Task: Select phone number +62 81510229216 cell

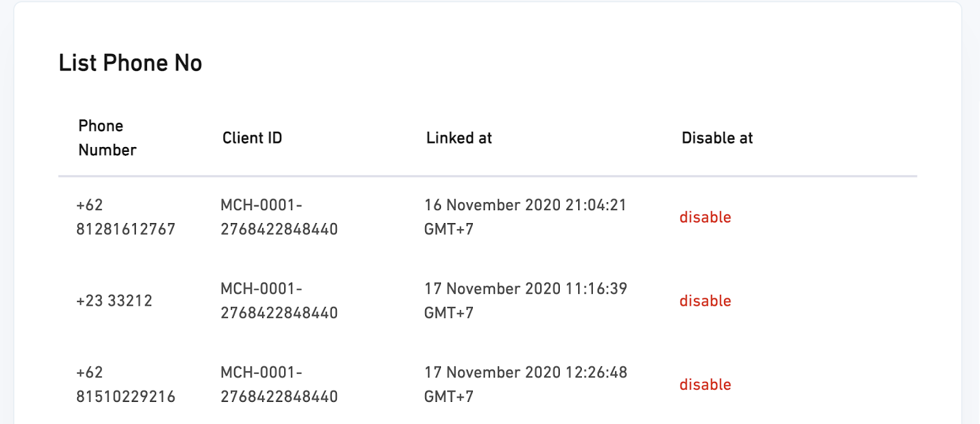Action: coord(126,385)
